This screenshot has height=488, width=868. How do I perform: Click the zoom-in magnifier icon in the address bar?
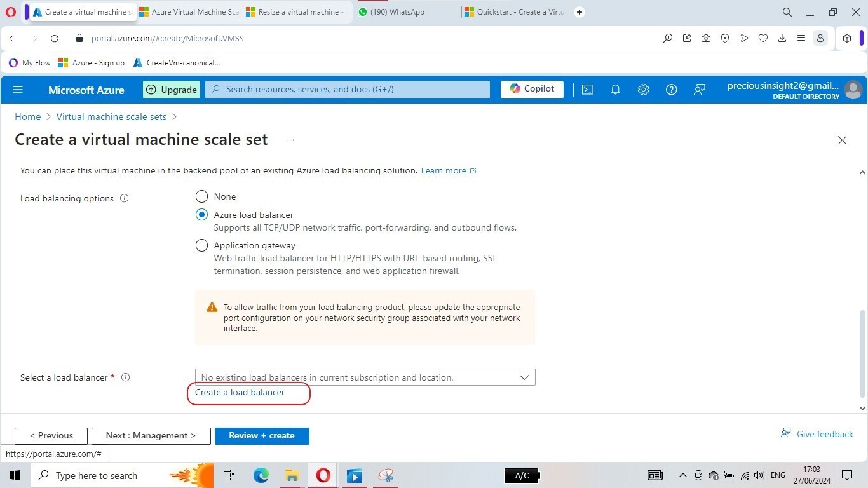pyautogui.click(x=668, y=38)
